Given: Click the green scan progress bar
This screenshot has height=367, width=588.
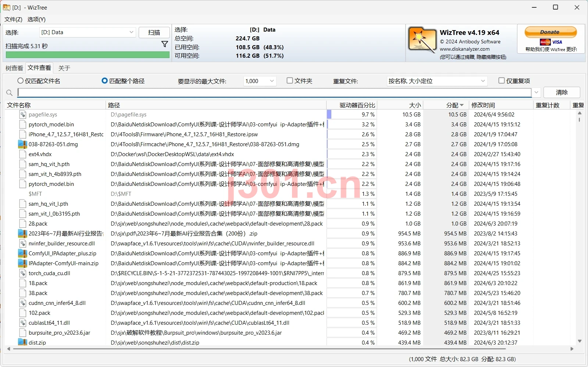Looking at the screenshot, I should tap(88, 55).
